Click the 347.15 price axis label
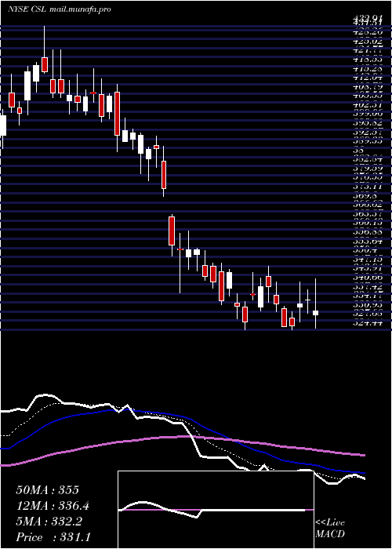 pyautogui.click(x=368, y=259)
